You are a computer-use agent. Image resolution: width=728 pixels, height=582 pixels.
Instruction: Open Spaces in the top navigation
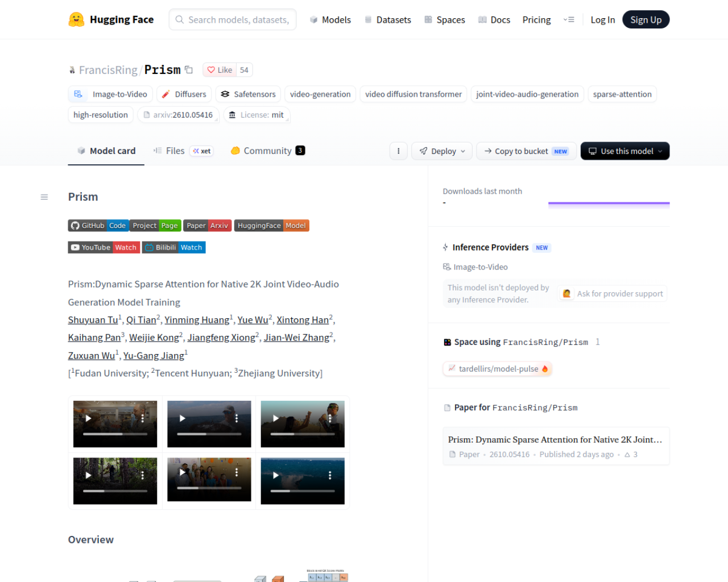tap(444, 20)
